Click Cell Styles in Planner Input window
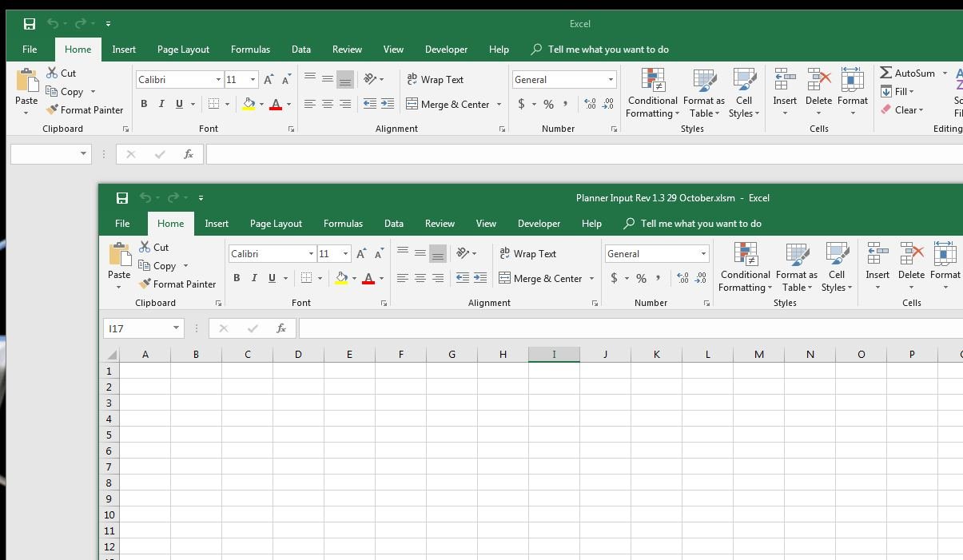Image resolution: width=963 pixels, height=560 pixels. click(x=837, y=268)
